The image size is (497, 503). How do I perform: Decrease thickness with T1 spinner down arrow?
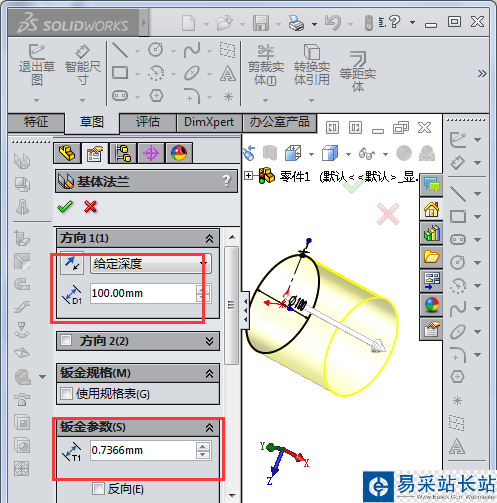pos(203,455)
